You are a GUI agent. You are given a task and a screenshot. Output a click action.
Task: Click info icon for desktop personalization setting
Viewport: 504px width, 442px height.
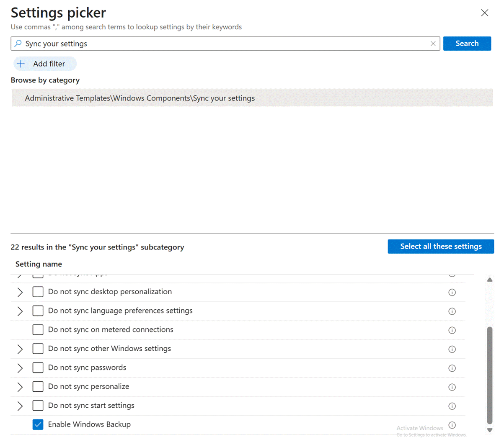point(452,292)
